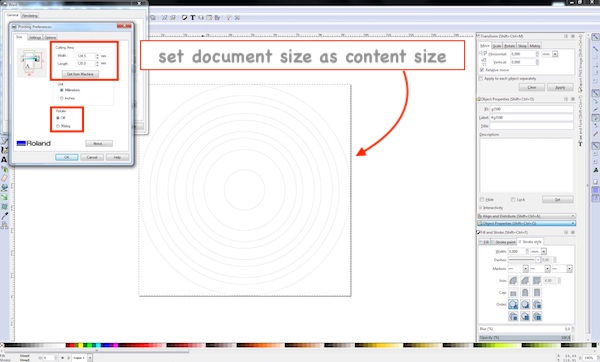The image size is (600, 362).
Task: Select round cap in Stroke style
Action: 525,293
